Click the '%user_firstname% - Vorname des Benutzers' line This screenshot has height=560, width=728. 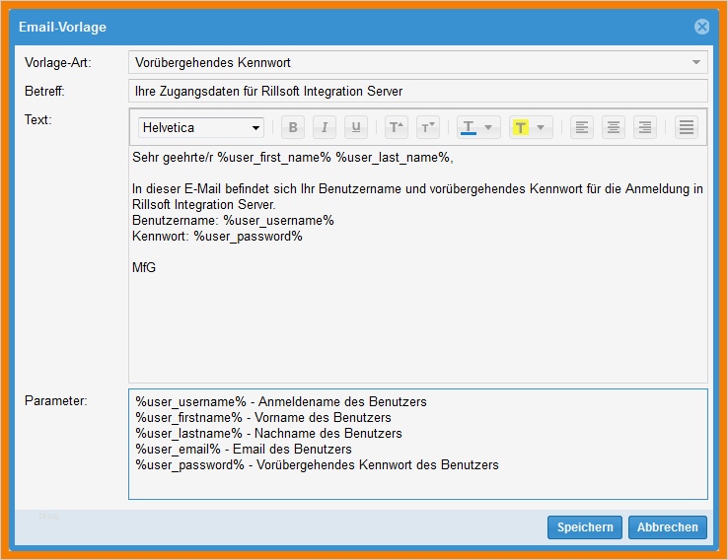[263, 418]
